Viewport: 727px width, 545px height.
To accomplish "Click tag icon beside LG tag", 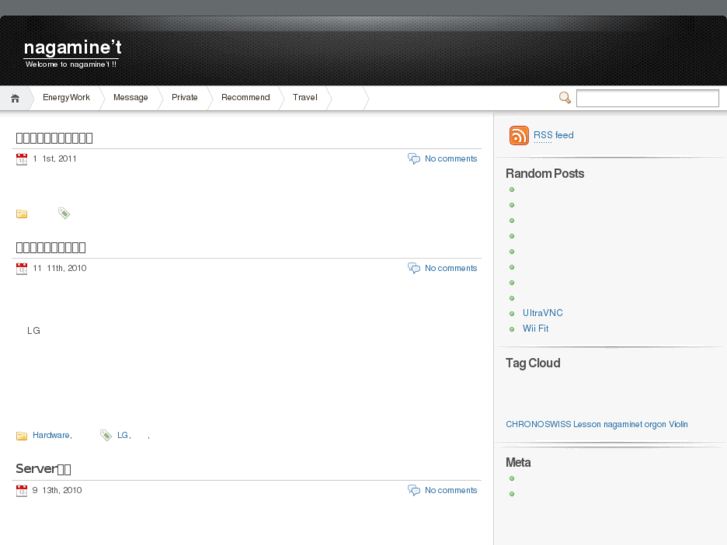I will [x=106, y=435].
